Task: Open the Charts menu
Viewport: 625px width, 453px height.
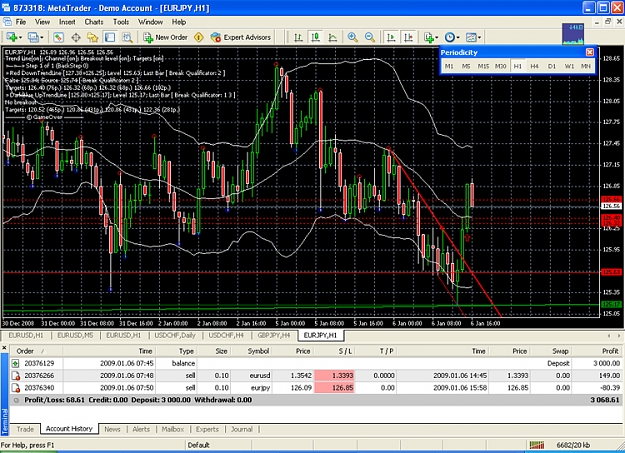Action: point(94,22)
